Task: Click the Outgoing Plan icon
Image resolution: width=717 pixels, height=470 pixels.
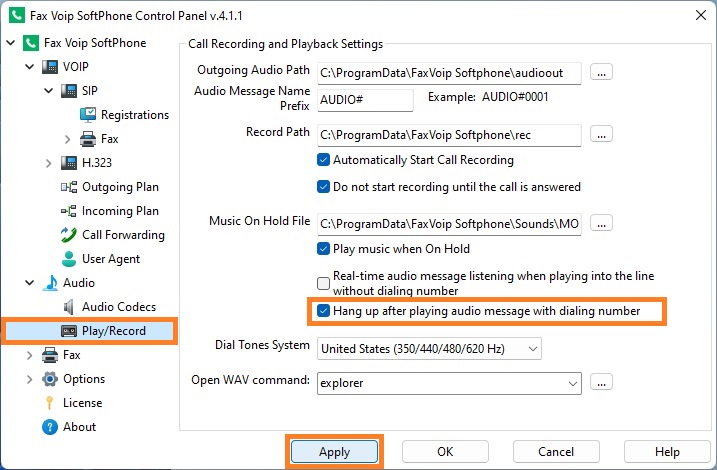Action: [x=69, y=187]
